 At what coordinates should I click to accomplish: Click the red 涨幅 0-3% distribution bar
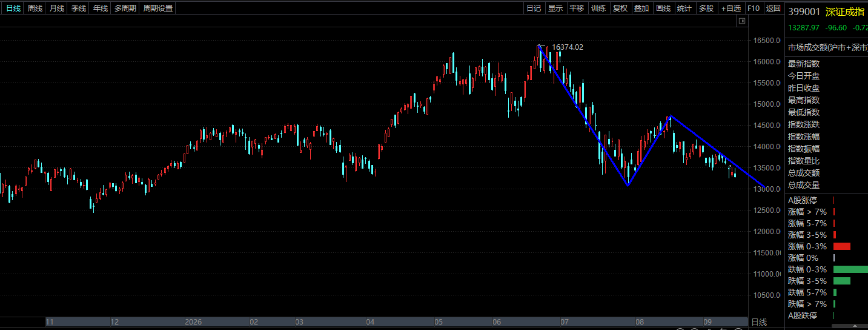(842, 246)
